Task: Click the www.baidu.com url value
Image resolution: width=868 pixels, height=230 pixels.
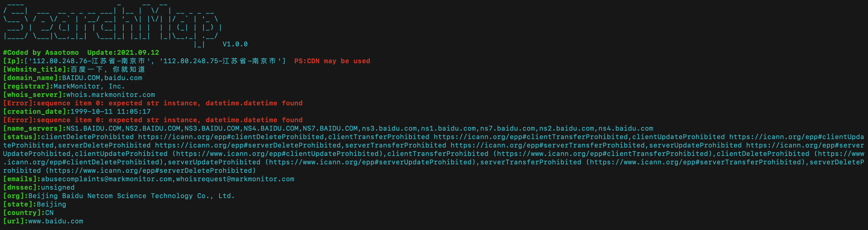Action: 55,221
